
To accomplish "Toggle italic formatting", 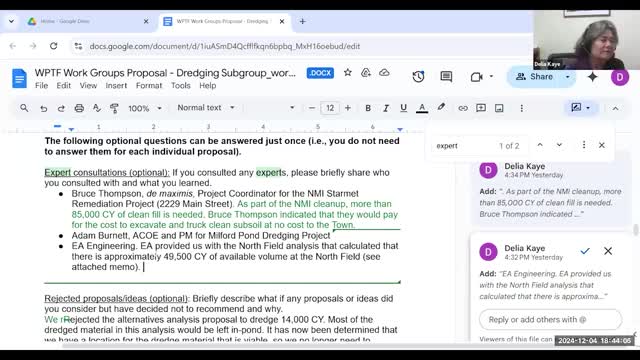I will (386, 108).
